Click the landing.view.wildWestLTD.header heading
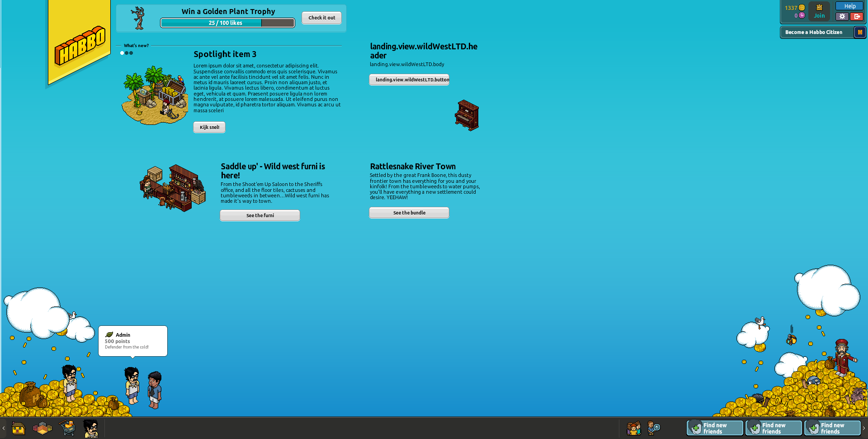Screen dimensions: 868x439 [x=424, y=51]
